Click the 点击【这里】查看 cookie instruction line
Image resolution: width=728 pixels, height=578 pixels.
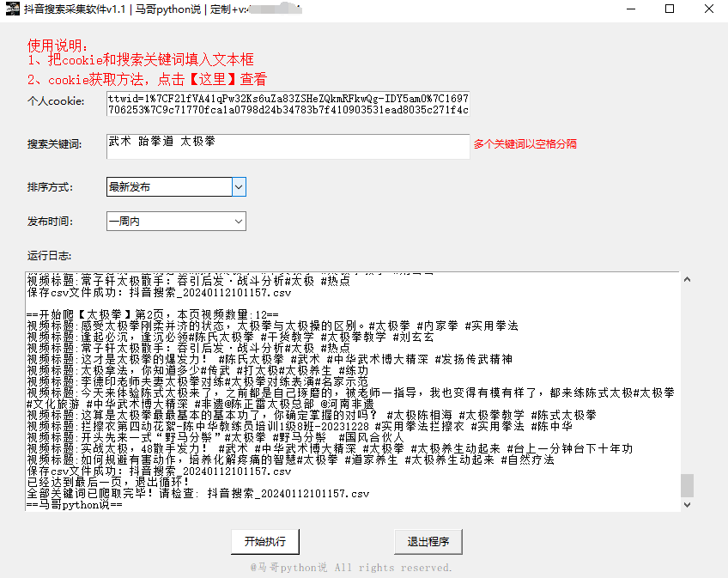(147, 80)
